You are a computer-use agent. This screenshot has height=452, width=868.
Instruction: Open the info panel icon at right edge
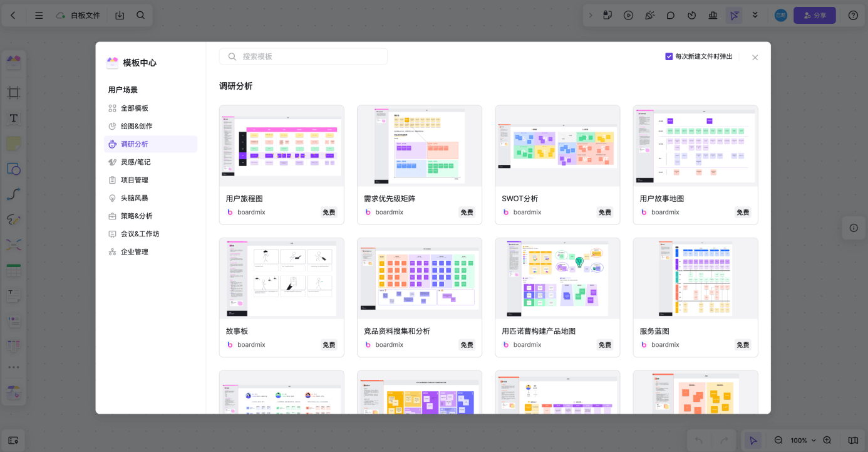[854, 228]
